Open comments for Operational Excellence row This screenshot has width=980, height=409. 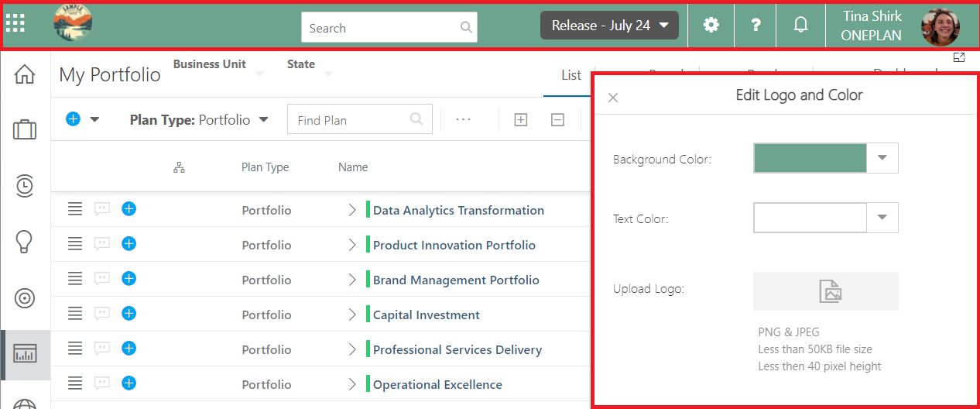tap(101, 383)
